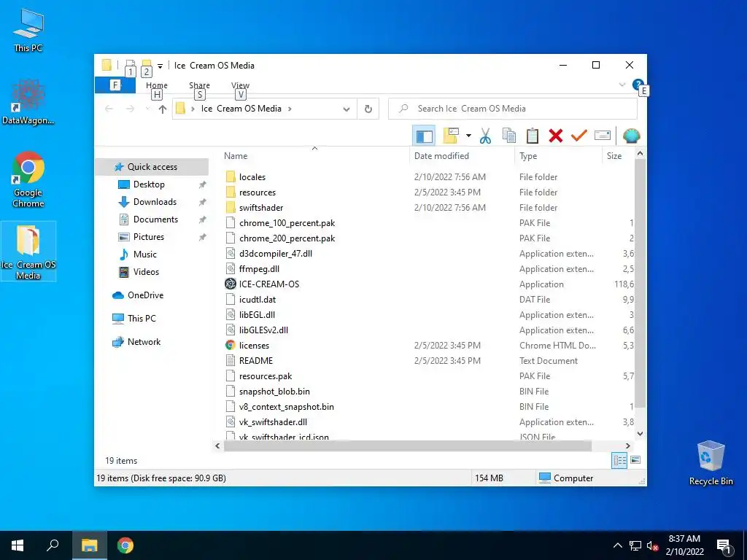Select the swiftshader folder
Image resolution: width=747 pixels, height=560 pixels.
[261, 208]
